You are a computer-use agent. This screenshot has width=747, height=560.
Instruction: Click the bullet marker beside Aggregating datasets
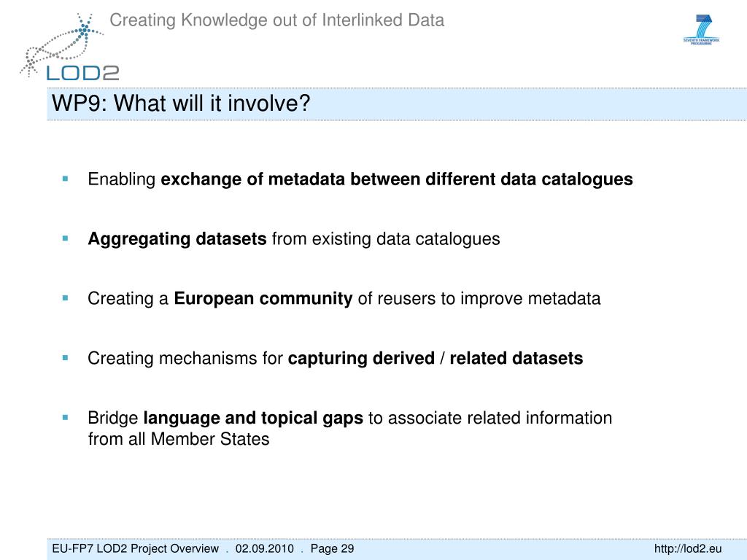click(x=65, y=238)
